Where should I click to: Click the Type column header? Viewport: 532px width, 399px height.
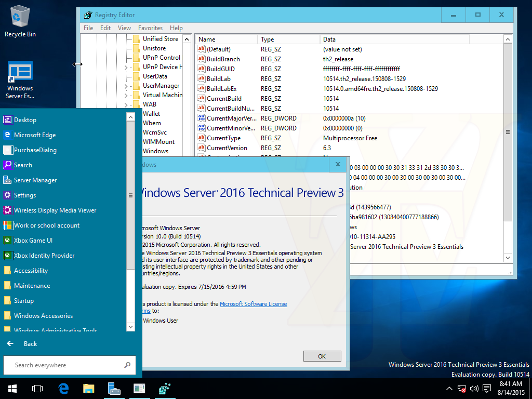pyautogui.click(x=288, y=39)
